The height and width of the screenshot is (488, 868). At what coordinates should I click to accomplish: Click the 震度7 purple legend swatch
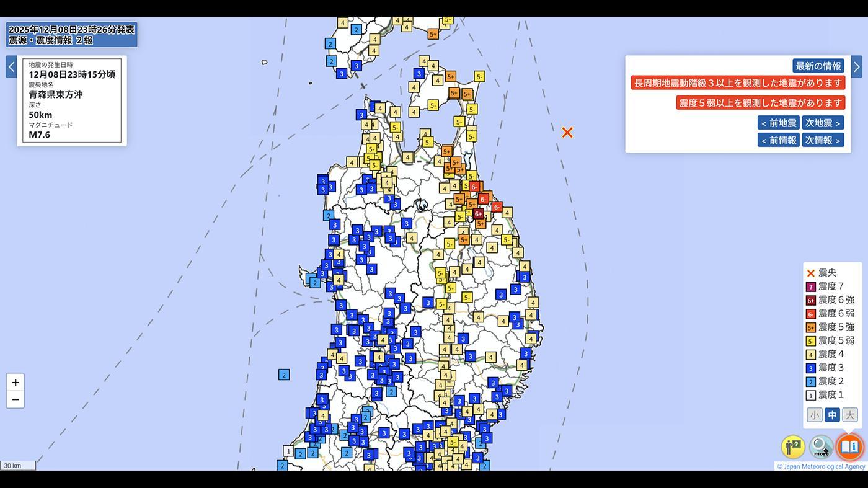click(x=810, y=286)
